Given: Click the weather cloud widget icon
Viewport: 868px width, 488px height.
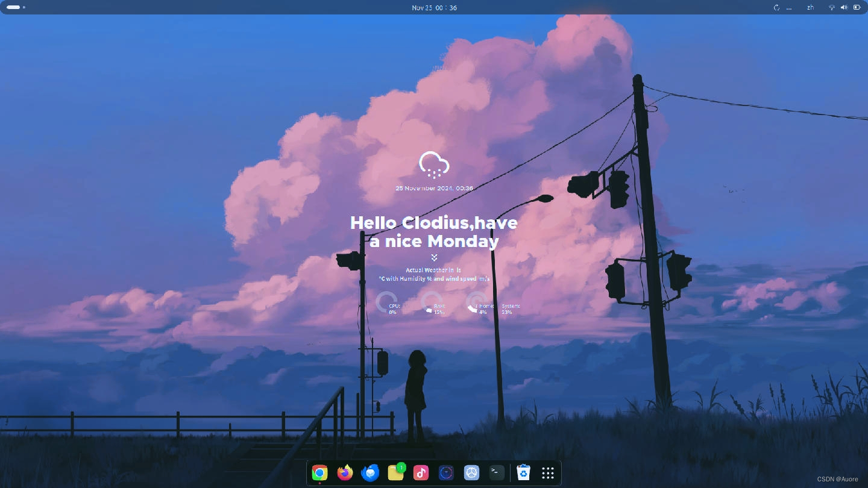Looking at the screenshot, I should [434, 165].
